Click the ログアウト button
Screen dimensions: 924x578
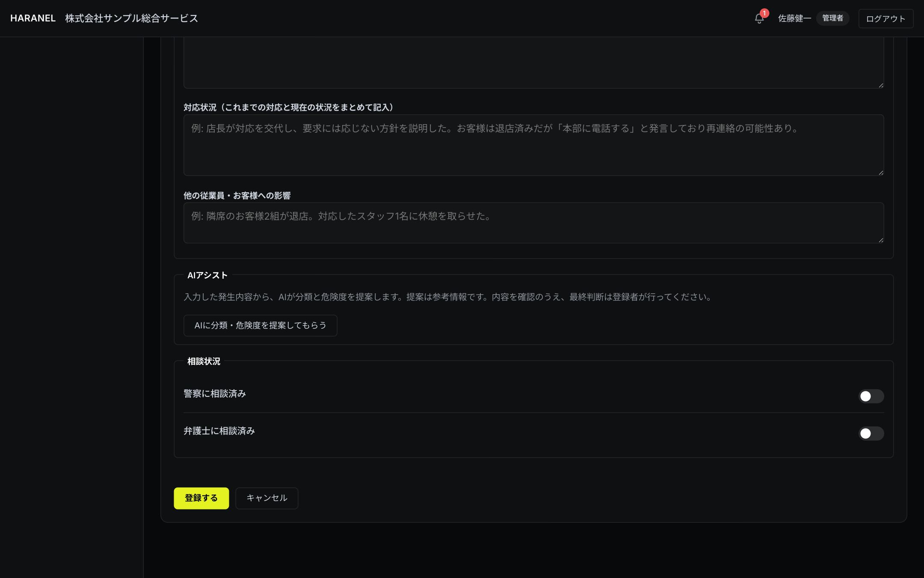coord(885,18)
